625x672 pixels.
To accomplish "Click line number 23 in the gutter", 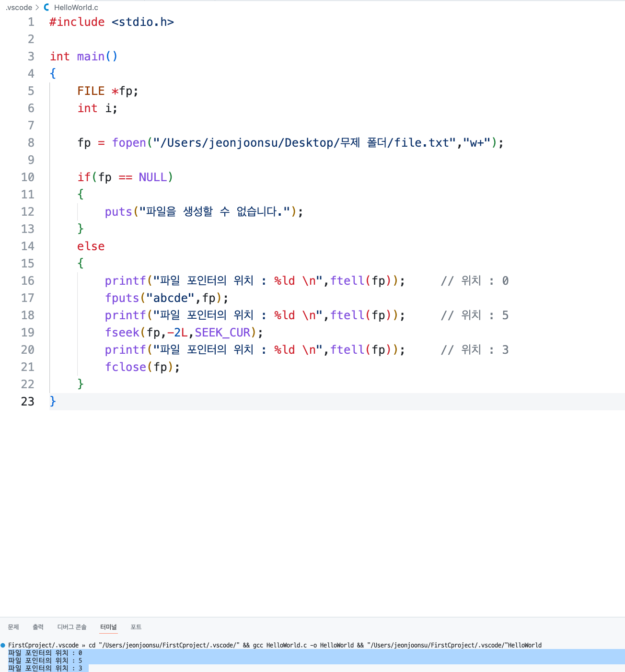I will 28,402.
